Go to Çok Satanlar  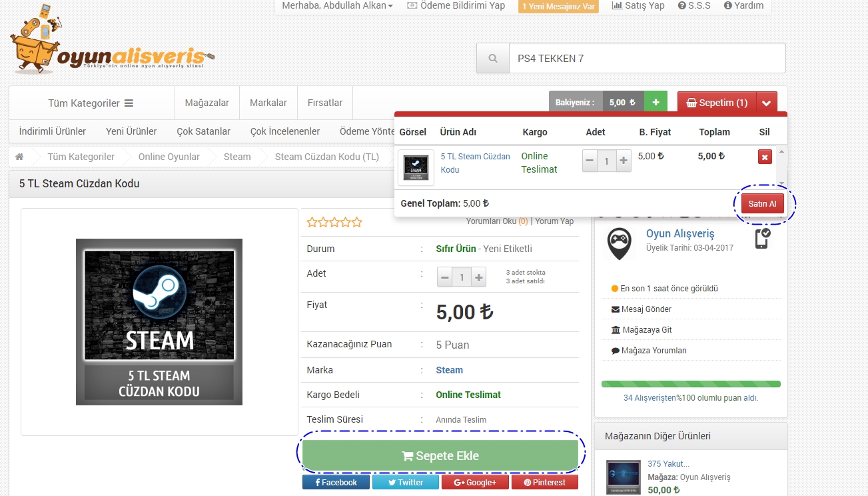204,131
